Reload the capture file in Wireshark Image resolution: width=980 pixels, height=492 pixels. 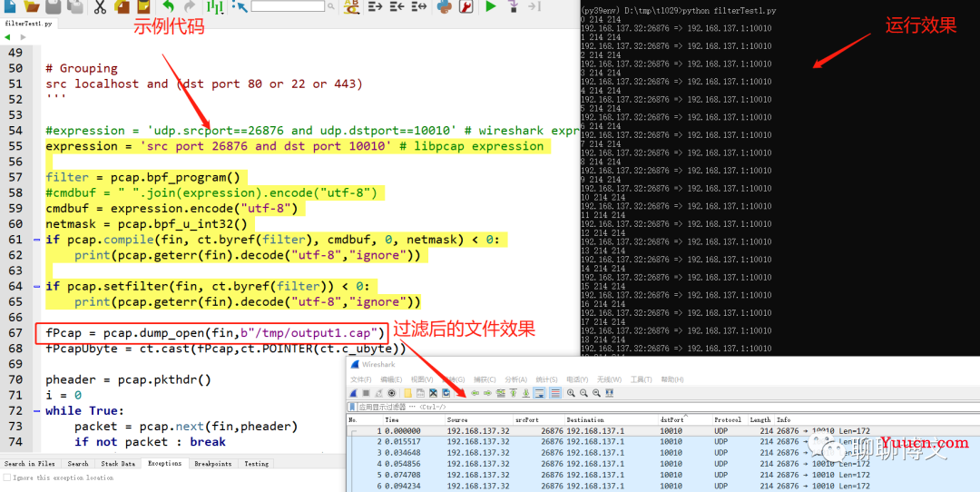pos(446,393)
